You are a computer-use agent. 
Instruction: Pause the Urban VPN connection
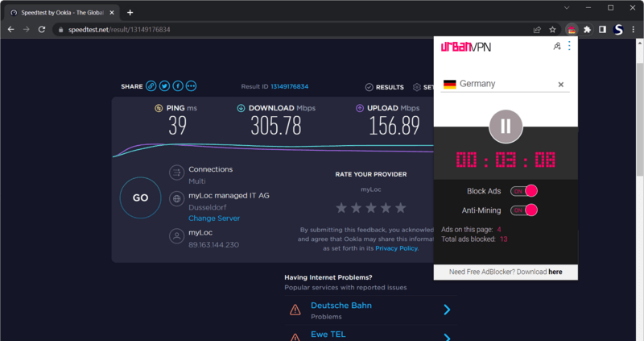coord(506,127)
